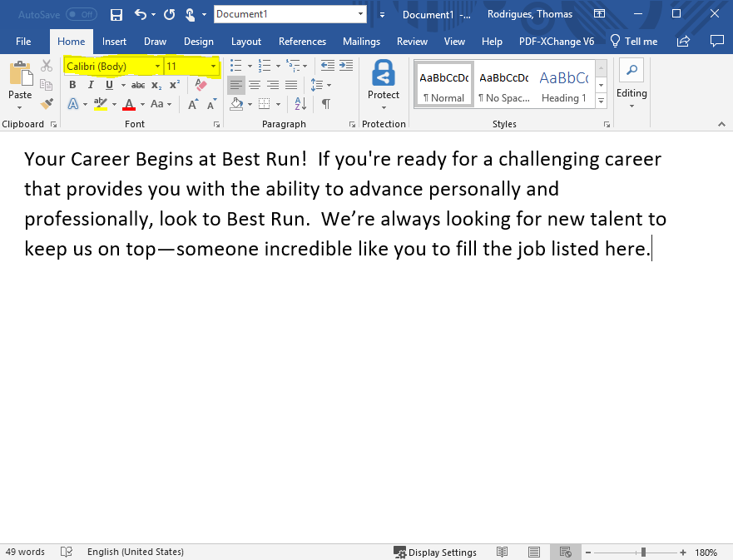Image resolution: width=733 pixels, height=560 pixels.
Task: Switch to Print Layout view
Action: 534,552
